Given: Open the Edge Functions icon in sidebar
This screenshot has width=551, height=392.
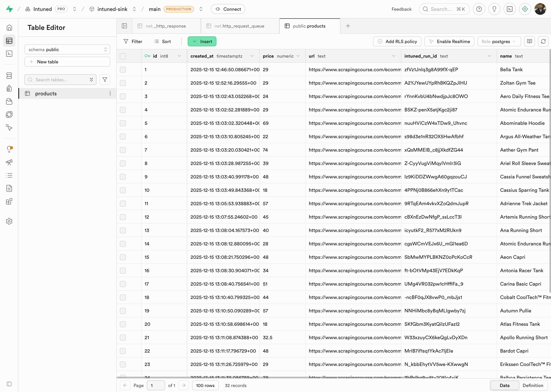Looking at the screenshot, I should click(x=9, y=114).
